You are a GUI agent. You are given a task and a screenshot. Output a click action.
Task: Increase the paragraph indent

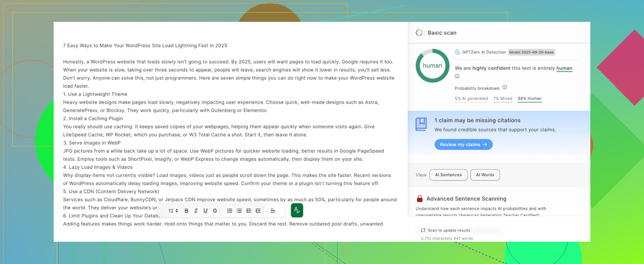tap(258, 211)
